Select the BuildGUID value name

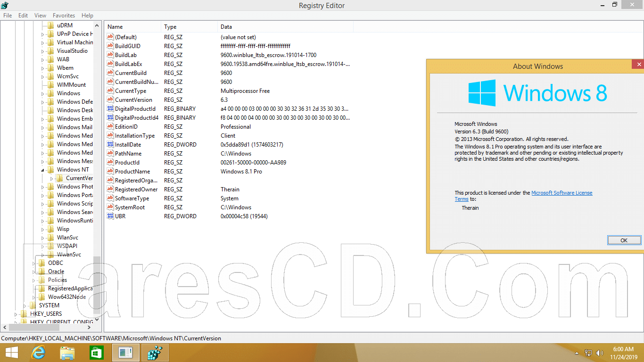click(128, 46)
